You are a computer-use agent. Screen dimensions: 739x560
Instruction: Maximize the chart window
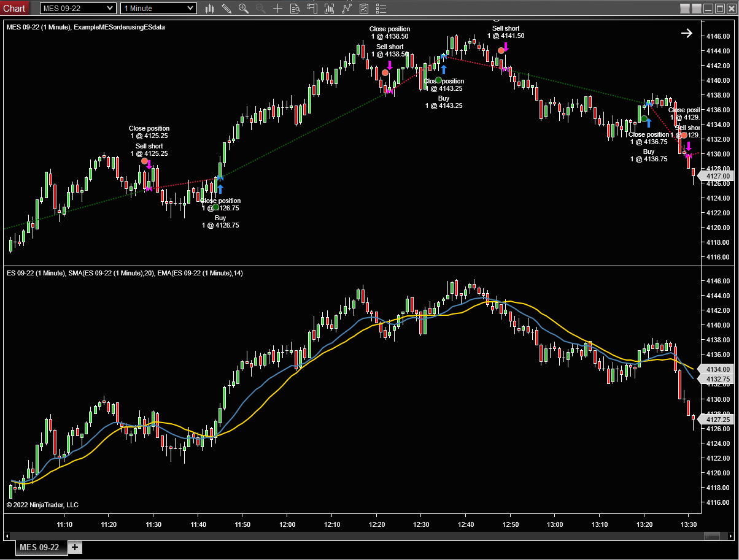pos(719,9)
